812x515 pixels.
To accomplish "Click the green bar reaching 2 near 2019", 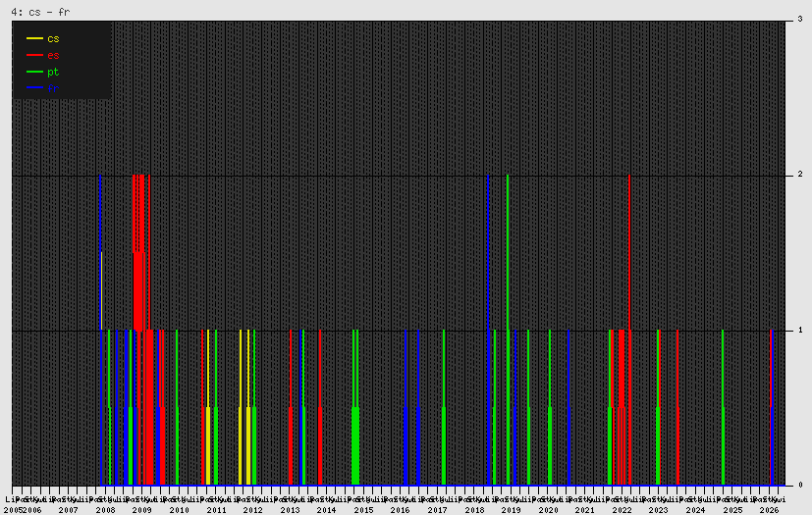I will [508, 330].
